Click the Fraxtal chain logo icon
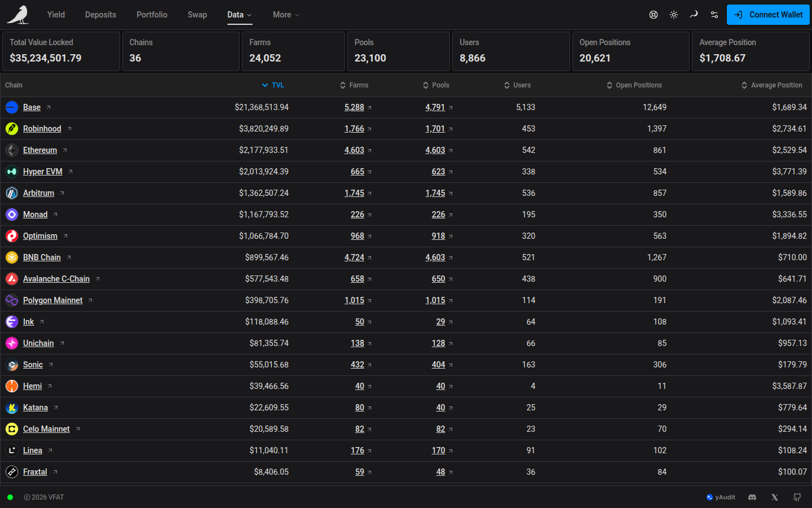The width and height of the screenshot is (812, 508). click(x=12, y=472)
